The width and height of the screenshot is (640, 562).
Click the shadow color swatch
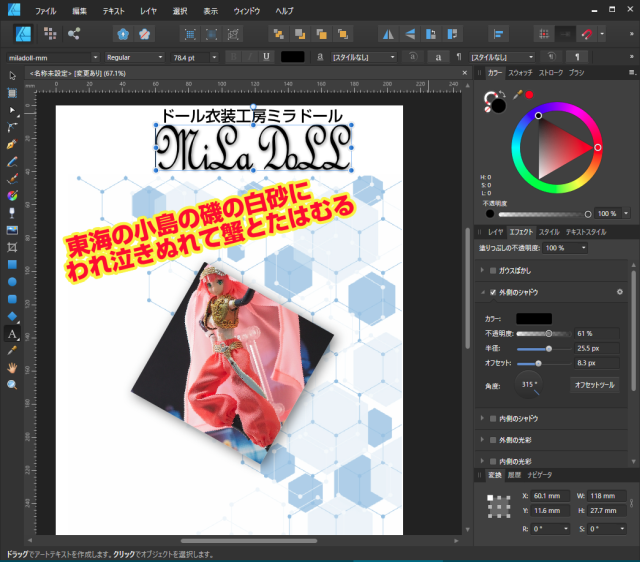click(534, 318)
